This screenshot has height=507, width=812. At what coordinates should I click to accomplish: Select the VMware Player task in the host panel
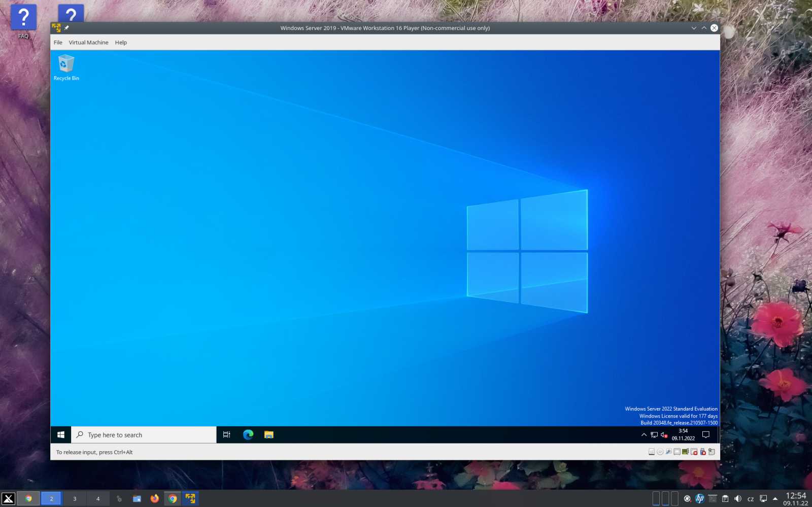pos(190,498)
